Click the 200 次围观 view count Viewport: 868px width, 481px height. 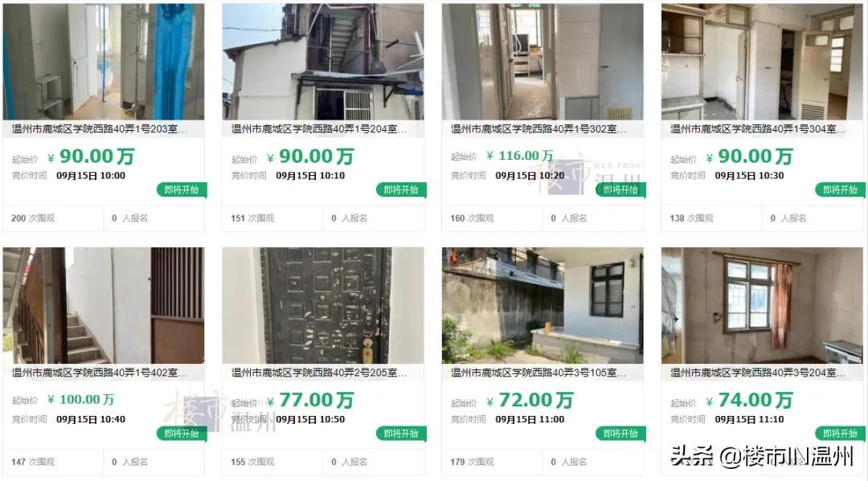tap(33, 218)
